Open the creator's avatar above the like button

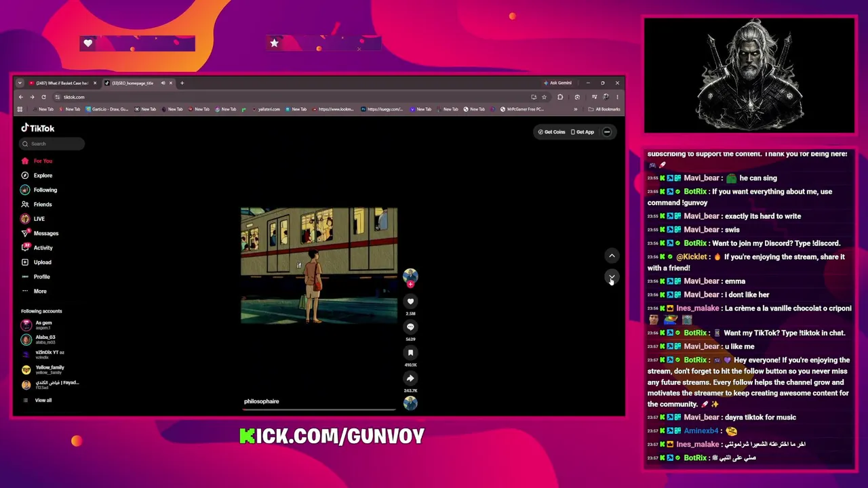coord(410,275)
